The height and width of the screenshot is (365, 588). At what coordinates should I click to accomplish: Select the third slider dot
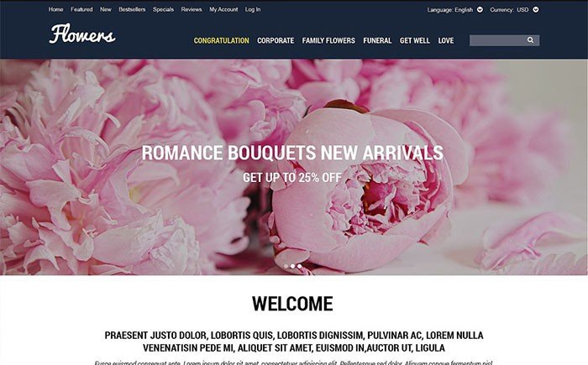coord(299,266)
